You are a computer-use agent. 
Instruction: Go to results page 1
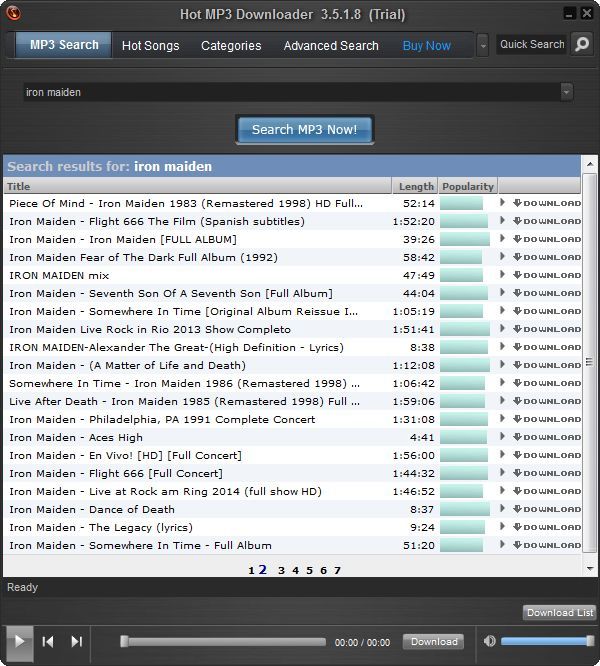251,570
